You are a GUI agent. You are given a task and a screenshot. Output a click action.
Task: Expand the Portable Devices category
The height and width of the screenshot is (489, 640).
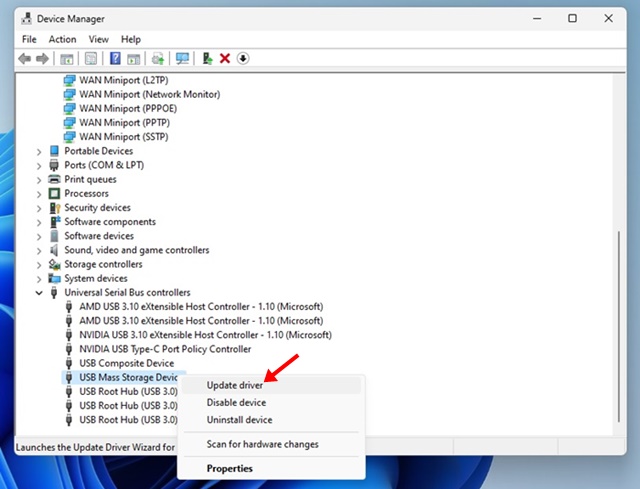(40, 151)
